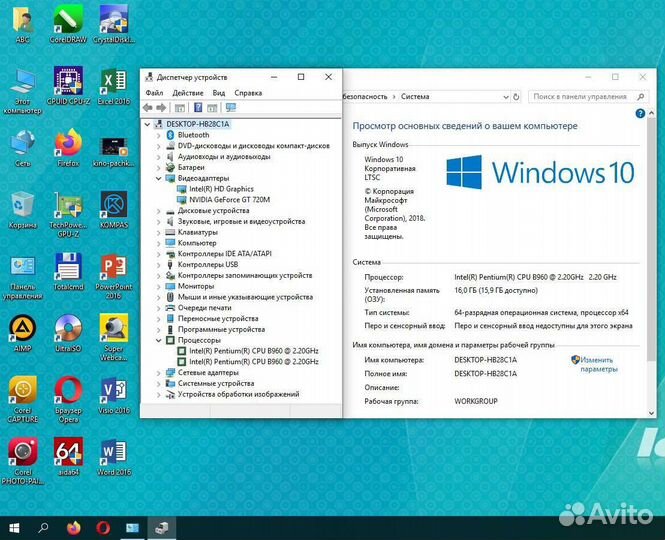Open Corel CAPTURE shortcut
Image resolution: width=665 pixels, height=540 pixels.
(22, 400)
